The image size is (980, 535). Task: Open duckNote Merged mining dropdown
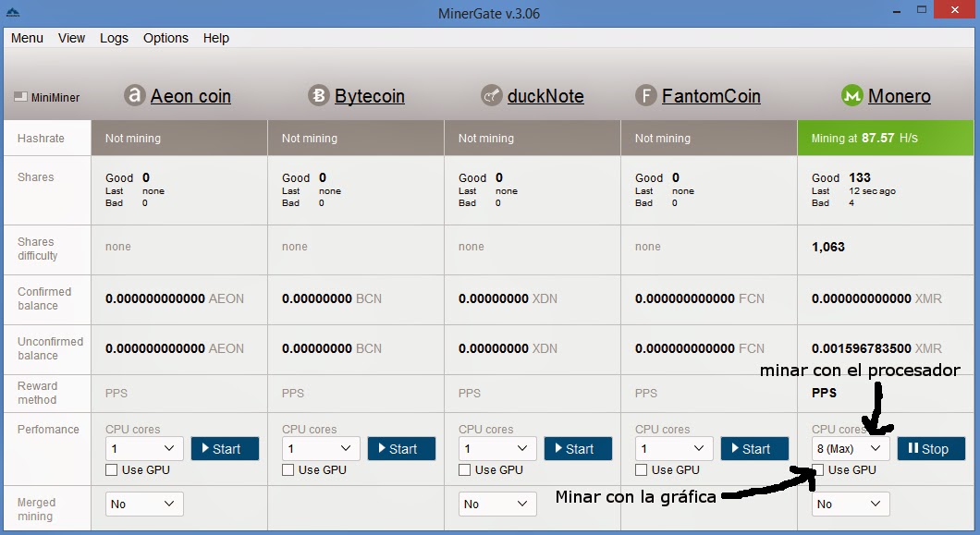click(x=497, y=504)
